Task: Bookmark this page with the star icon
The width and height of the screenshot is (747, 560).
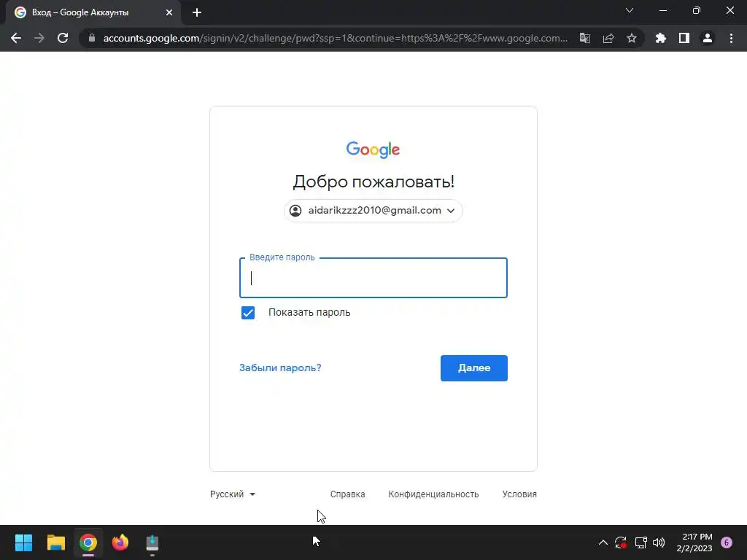Action: click(x=632, y=38)
